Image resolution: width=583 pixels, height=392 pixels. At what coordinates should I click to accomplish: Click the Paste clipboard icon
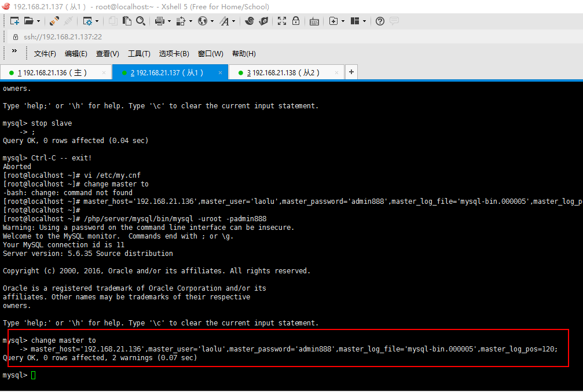pyautogui.click(x=126, y=21)
